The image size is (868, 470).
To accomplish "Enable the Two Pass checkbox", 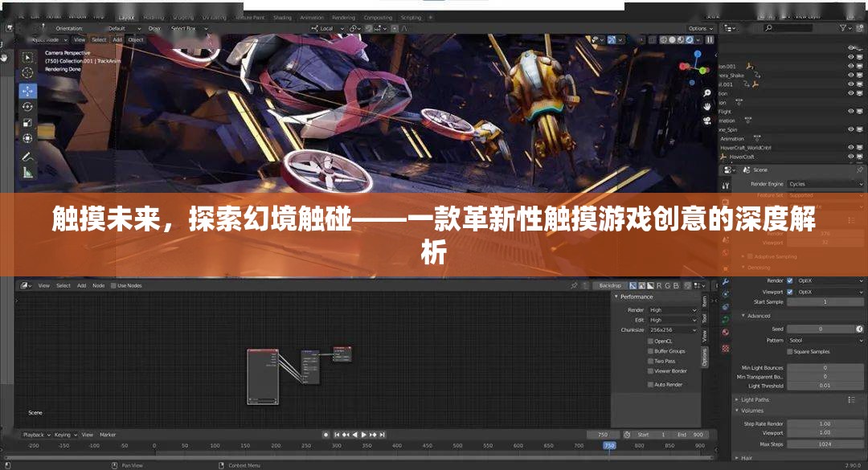I will [x=650, y=361].
